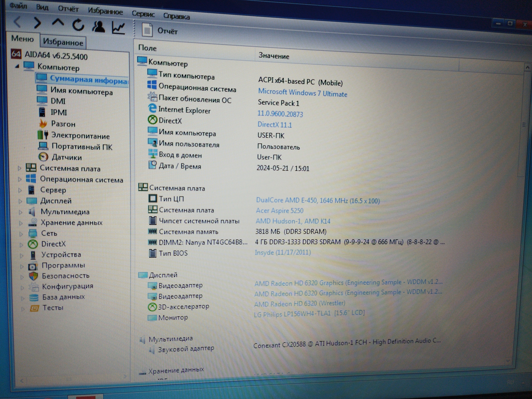This screenshot has width=532, height=399.
Task: Click the База данных database icon
Action: [34, 297]
